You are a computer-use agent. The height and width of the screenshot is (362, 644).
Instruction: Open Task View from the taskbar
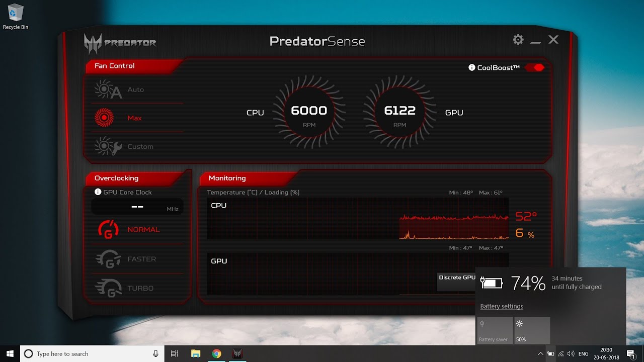click(x=175, y=354)
